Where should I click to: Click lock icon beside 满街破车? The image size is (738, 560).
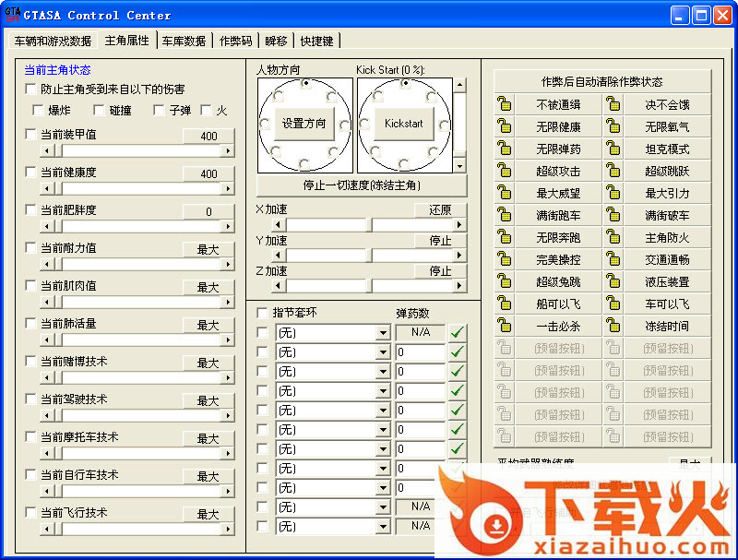pyautogui.click(x=613, y=215)
